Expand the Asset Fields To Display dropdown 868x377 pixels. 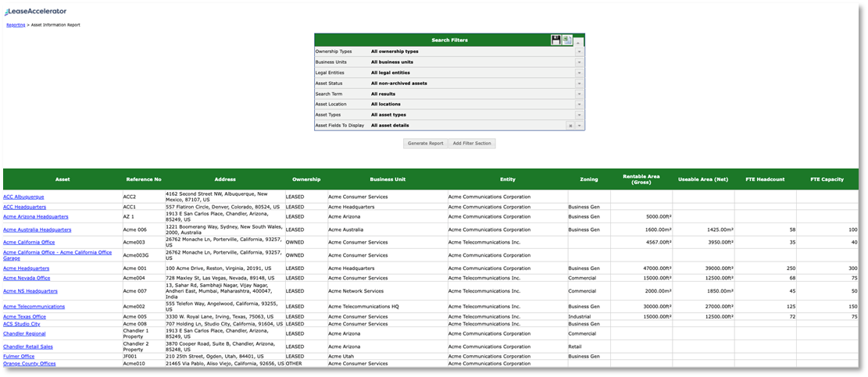[579, 126]
